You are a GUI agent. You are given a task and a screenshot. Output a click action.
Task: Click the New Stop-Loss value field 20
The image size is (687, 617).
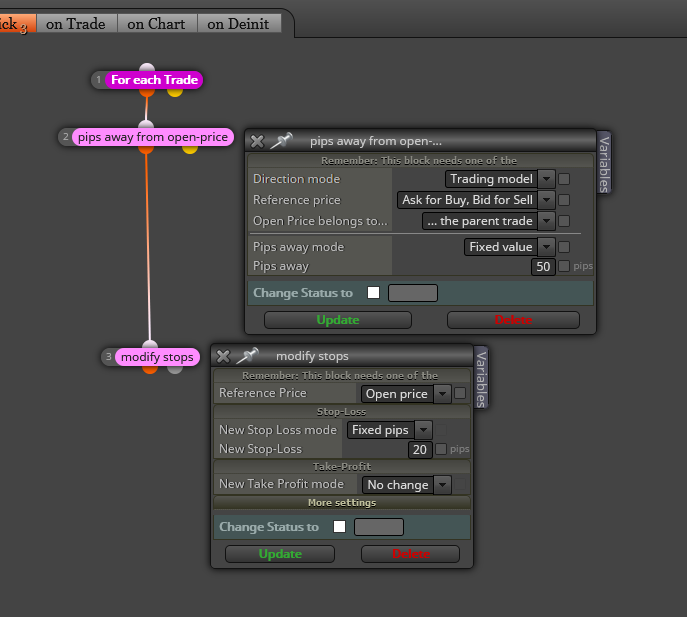click(x=420, y=450)
